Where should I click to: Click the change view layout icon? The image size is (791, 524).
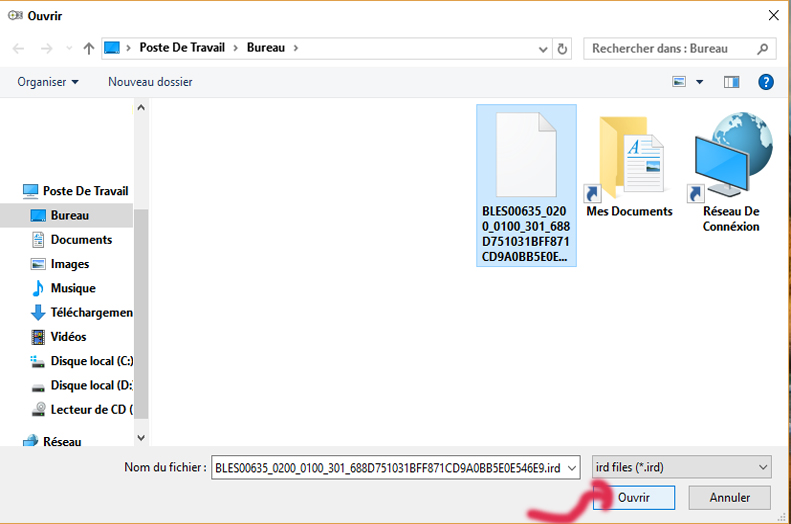pyautogui.click(x=680, y=82)
